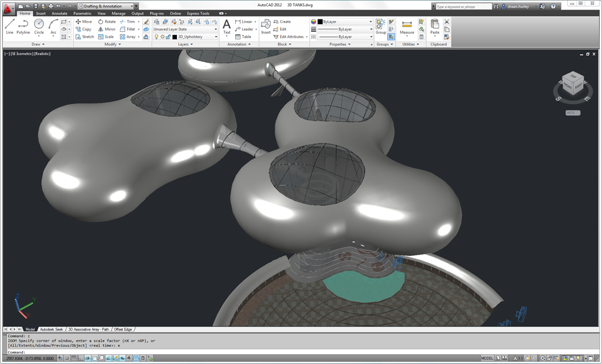Toggle the layer bulb to turn layer off
This screenshot has width=602, height=364.
click(x=156, y=36)
